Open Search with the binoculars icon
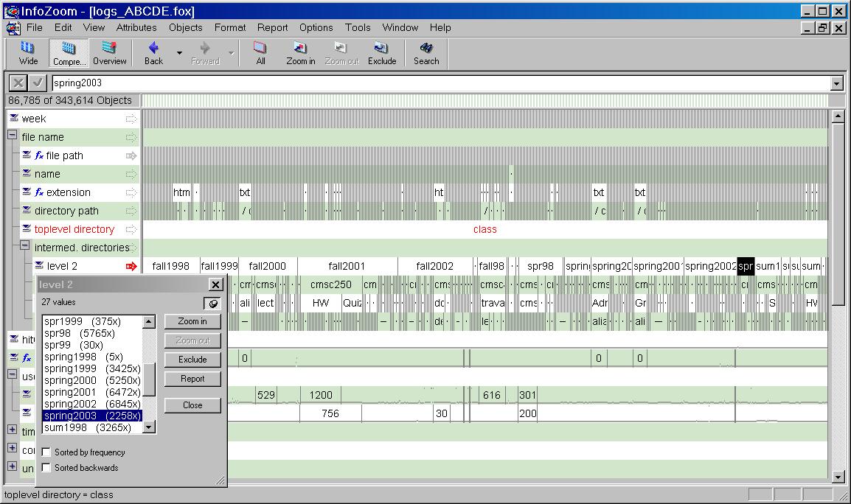The width and height of the screenshot is (851, 504). (426, 53)
